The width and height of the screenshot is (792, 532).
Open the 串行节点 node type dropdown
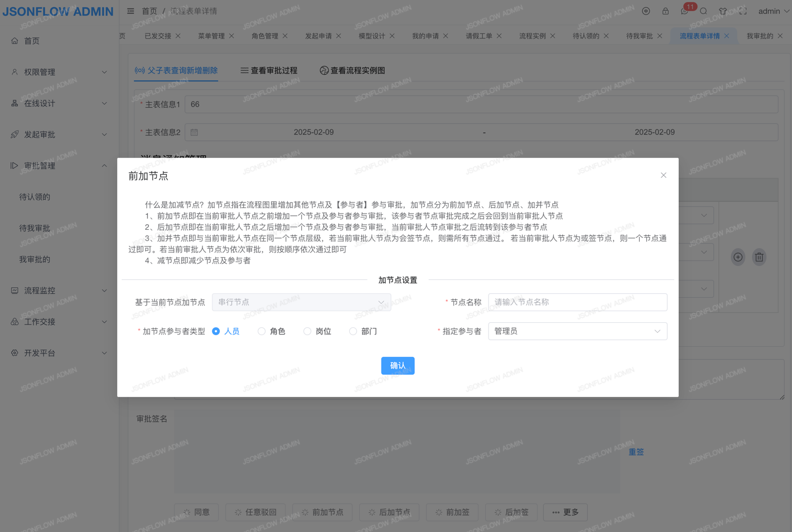click(301, 302)
